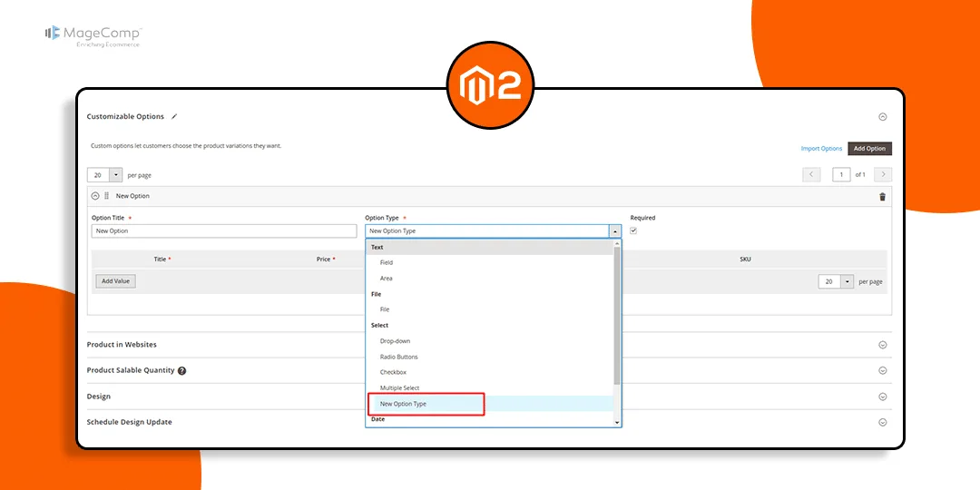This screenshot has height=490, width=980.
Task: Click the scroll down arrow in dropdown list
Action: 618,423
